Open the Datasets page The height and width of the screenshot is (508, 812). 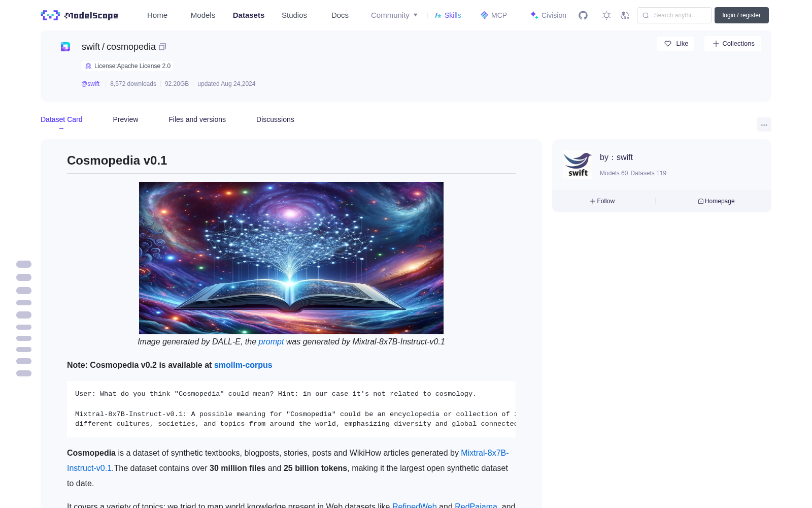coord(249,15)
